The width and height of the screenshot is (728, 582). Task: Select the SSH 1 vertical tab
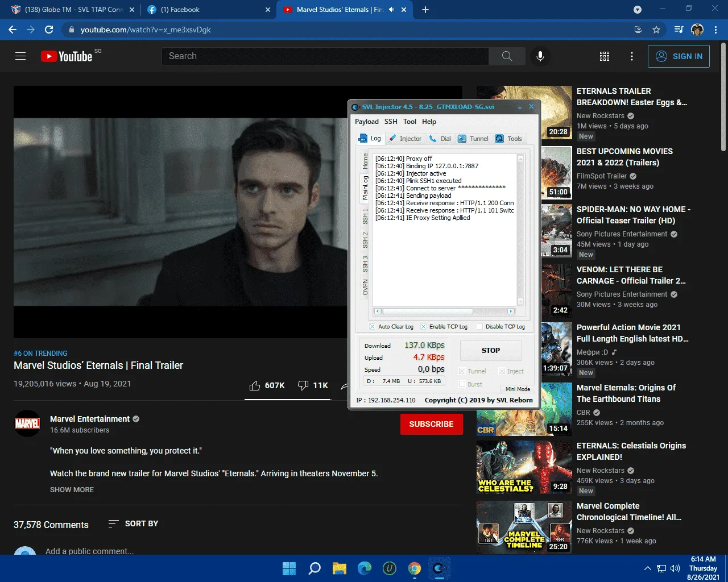point(365,216)
